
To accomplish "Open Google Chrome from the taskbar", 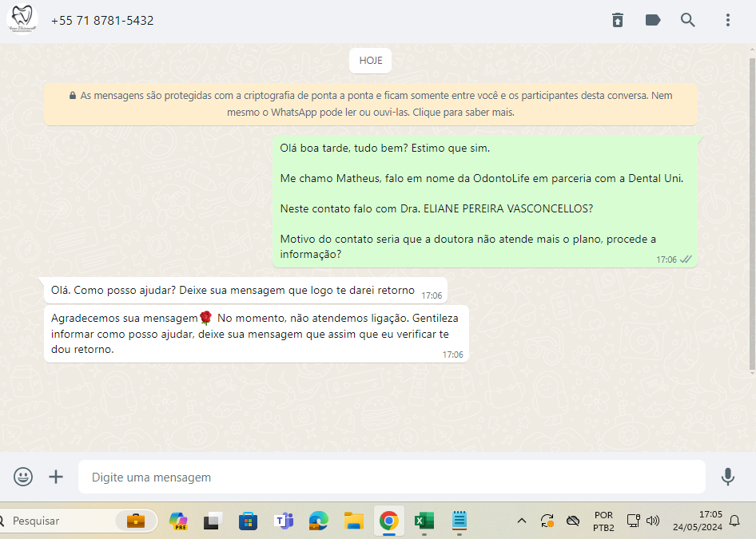I will pyautogui.click(x=389, y=521).
